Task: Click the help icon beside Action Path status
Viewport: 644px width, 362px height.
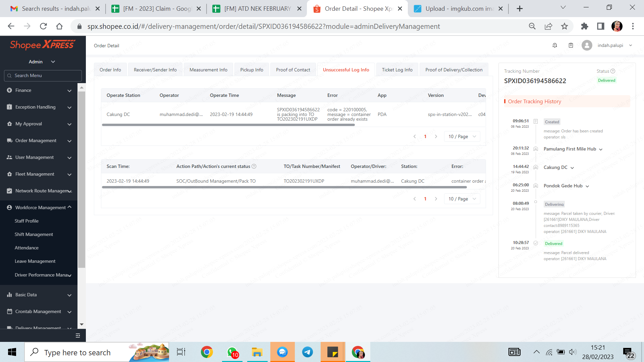Action: 254,166
